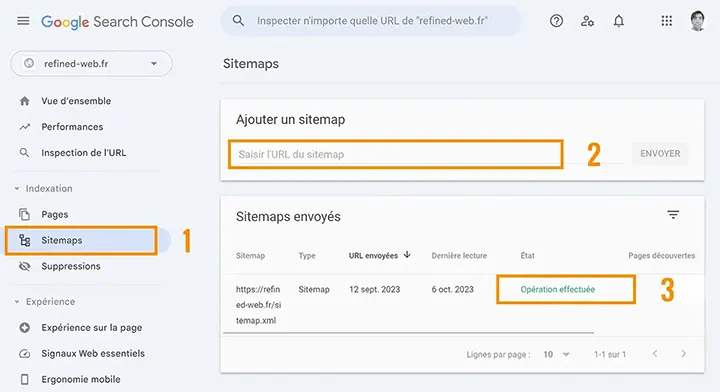Screen dimensions: 720x392
Task: Open the Lignes par page dropdown
Action: click(x=557, y=354)
